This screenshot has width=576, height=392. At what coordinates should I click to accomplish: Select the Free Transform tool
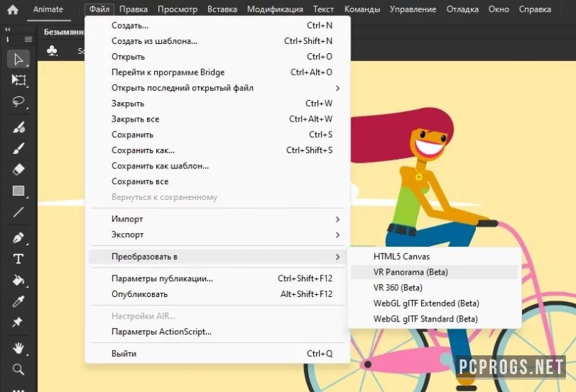[x=19, y=80]
